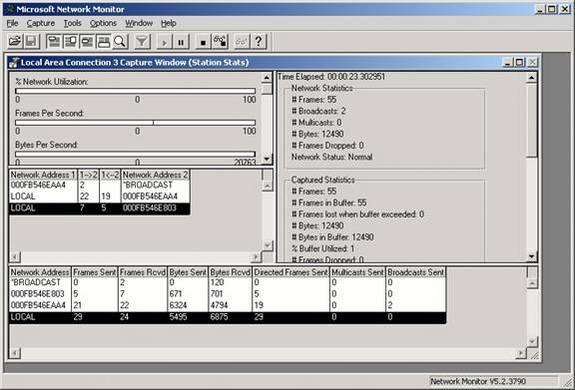The image size is (575, 390).
Task: Click the graph pane scroll down arrow
Action: 267,159
